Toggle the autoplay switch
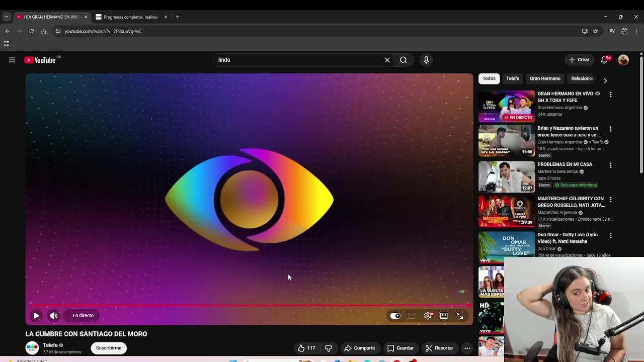644x362 pixels. pyautogui.click(x=395, y=316)
